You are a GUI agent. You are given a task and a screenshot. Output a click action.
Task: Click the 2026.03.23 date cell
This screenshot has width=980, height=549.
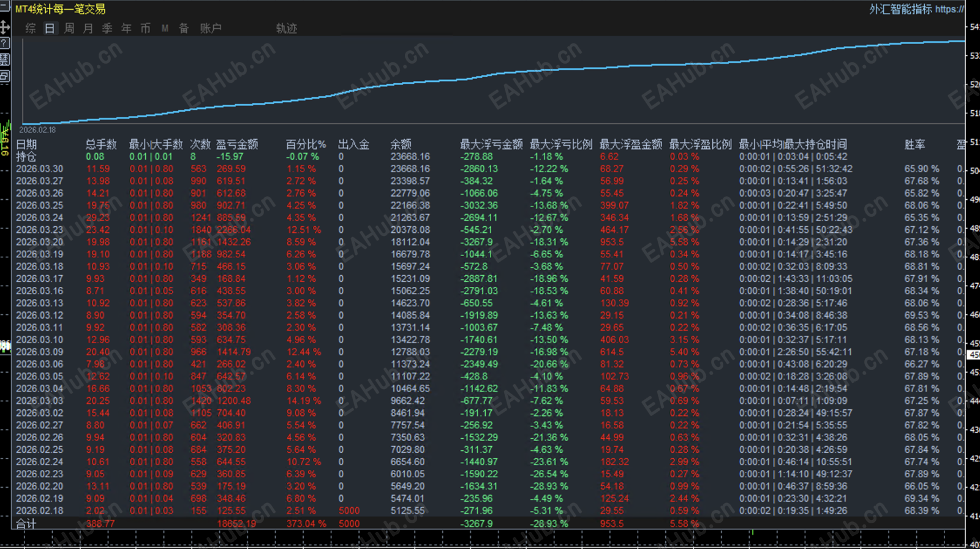tap(39, 230)
